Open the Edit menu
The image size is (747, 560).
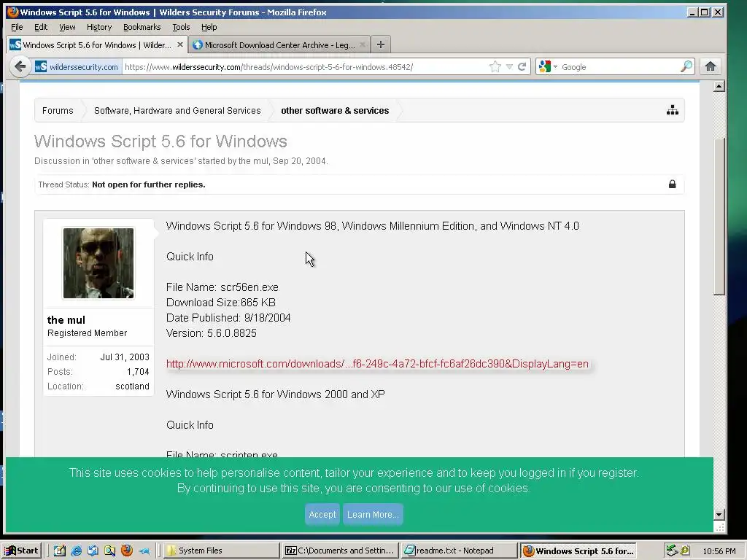click(x=41, y=27)
